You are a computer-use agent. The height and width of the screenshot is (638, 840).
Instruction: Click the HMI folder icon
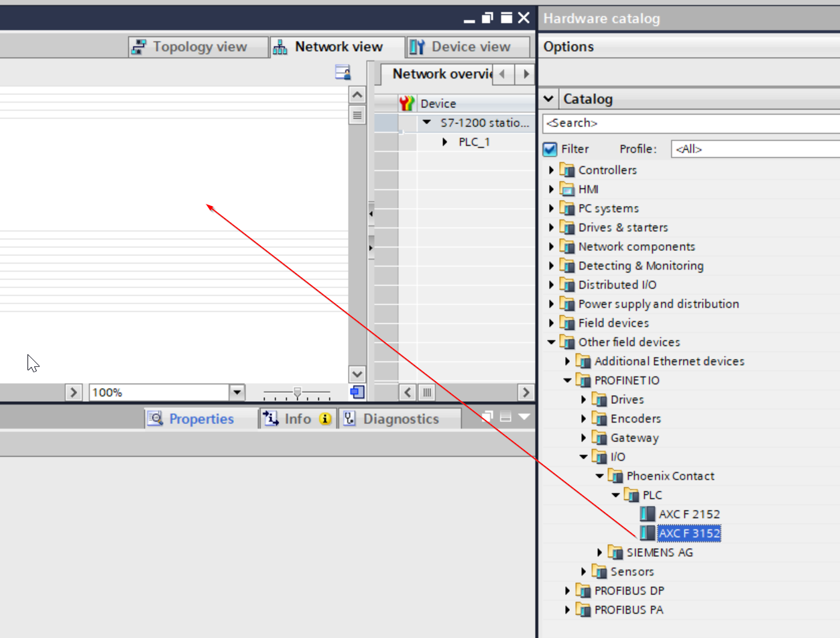(567, 189)
